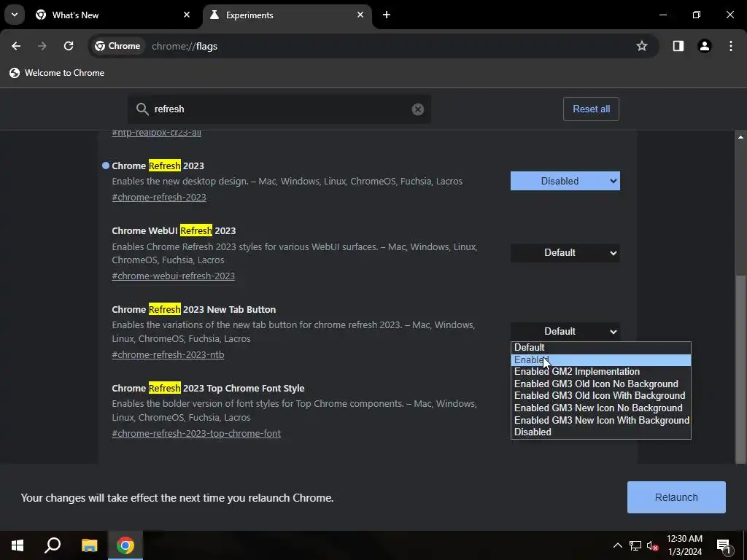Open the Windows Start menu
Image resolution: width=747 pixels, height=560 pixels.
(18, 545)
